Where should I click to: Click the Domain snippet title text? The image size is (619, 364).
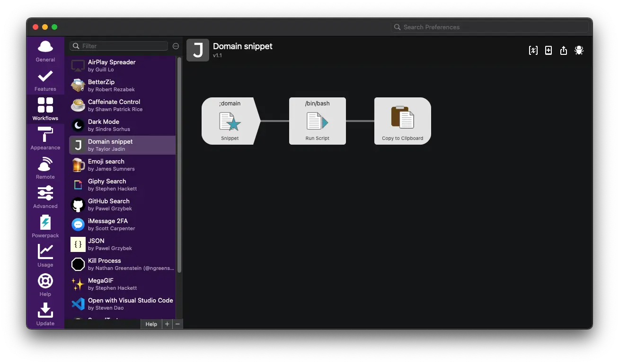pyautogui.click(x=243, y=46)
